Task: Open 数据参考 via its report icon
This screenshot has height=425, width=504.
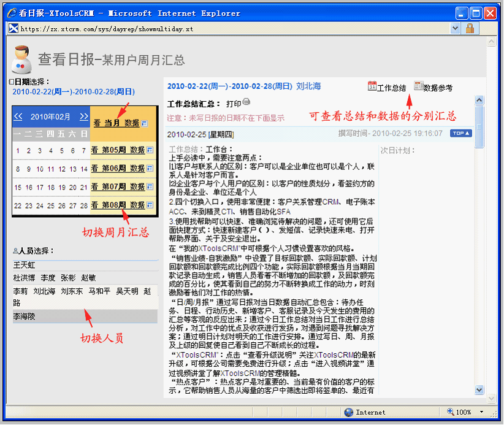Action: (x=418, y=86)
